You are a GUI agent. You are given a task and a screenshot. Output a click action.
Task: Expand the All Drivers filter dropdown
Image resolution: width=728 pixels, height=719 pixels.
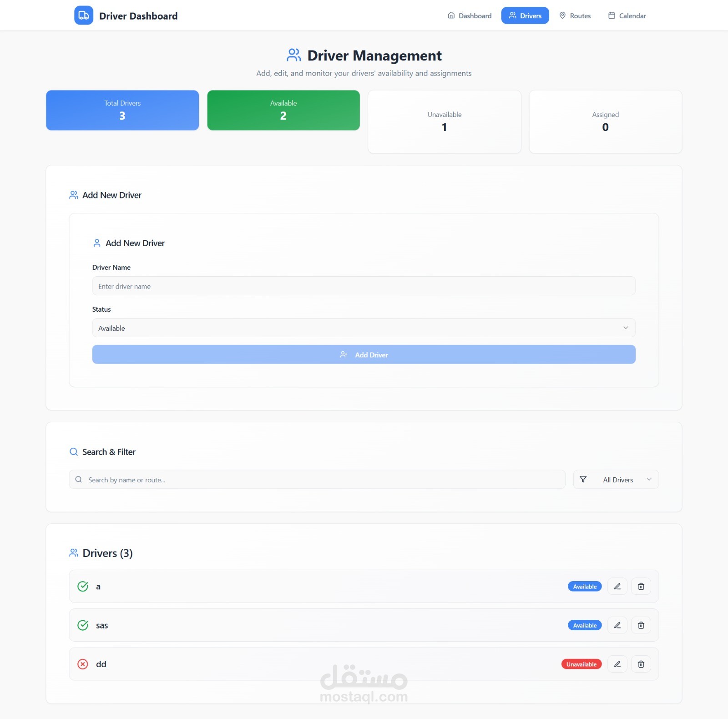(616, 479)
